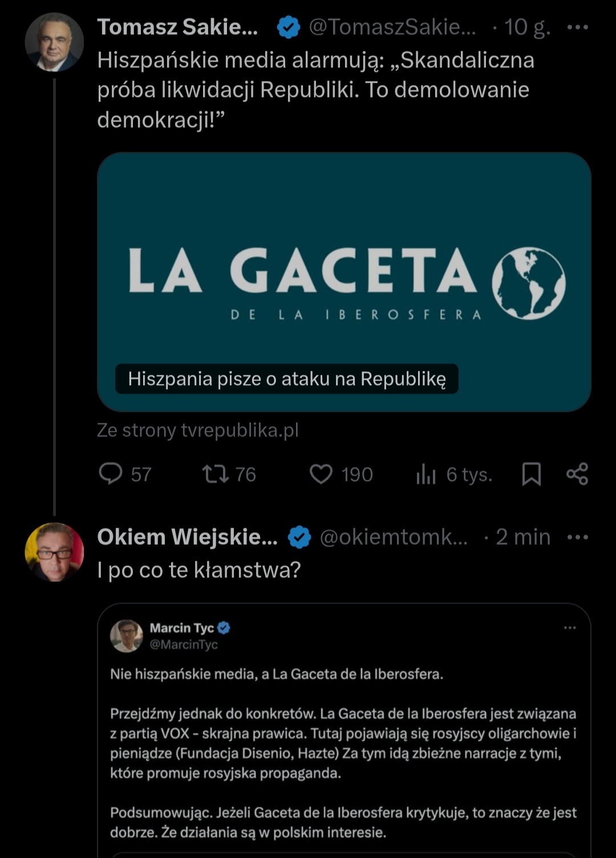
Task: Click the Okiem Wiejskie display name
Action: 187,537
